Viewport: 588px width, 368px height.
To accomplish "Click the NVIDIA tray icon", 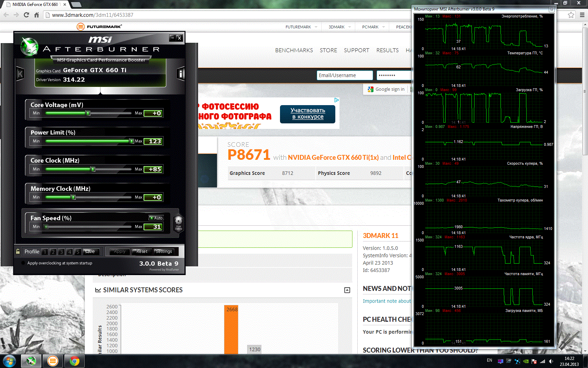I will 526,361.
